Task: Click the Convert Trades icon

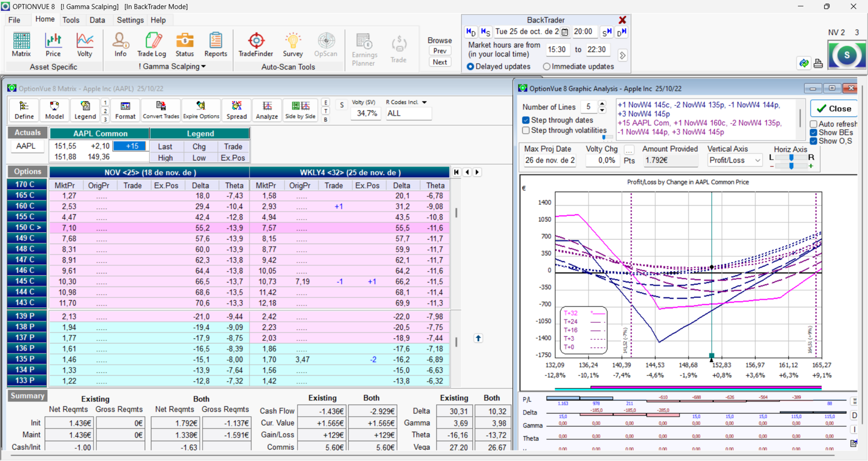Action: click(161, 110)
